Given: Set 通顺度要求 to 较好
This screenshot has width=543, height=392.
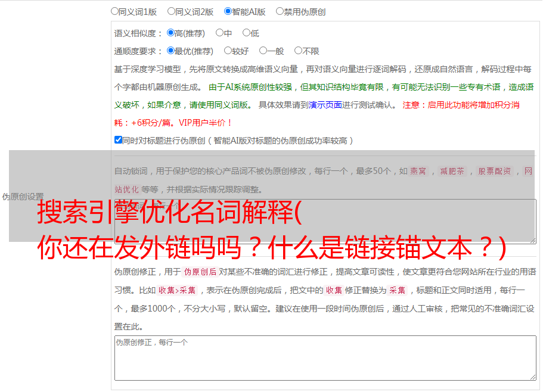Looking at the screenshot, I should [x=228, y=51].
